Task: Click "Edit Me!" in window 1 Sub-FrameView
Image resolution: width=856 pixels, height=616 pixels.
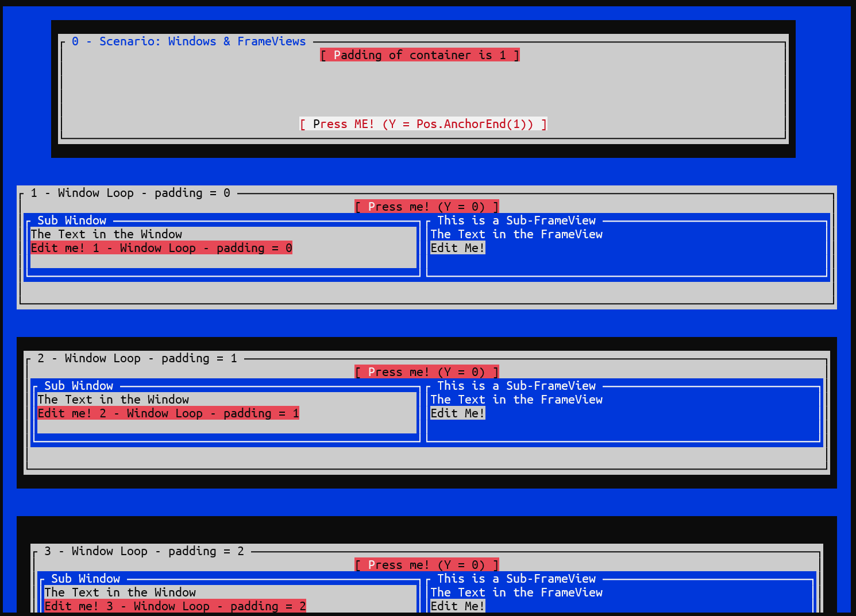Action: point(457,247)
